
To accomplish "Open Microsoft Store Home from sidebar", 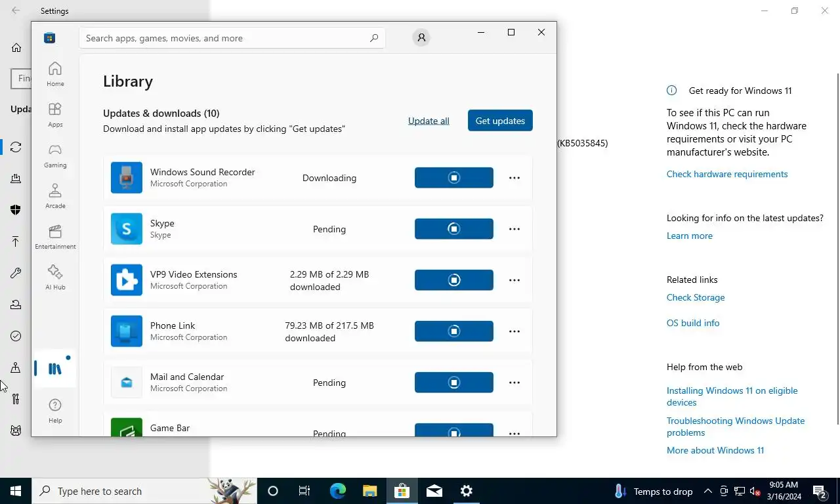I will point(55,74).
